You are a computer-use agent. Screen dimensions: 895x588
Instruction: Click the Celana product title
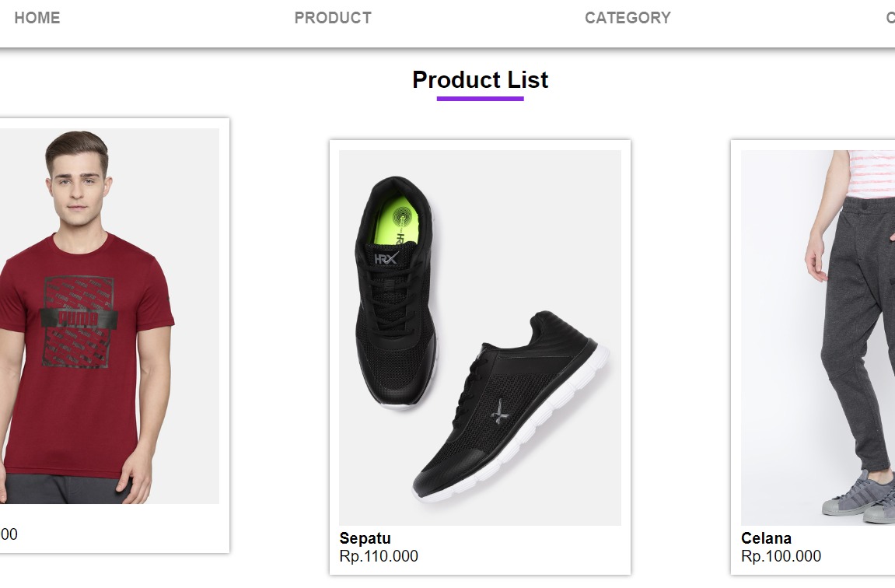pos(766,538)
